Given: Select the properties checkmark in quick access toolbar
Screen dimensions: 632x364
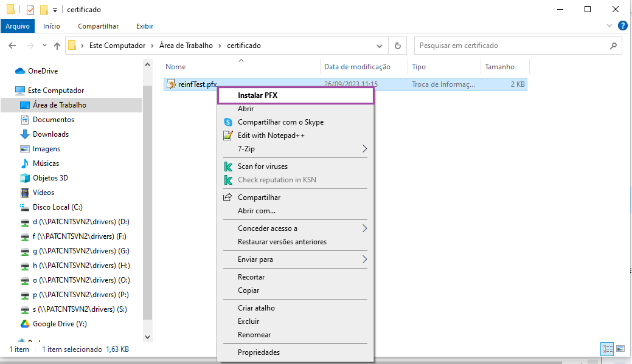Looking at the screenshot, I should point(31,10).
